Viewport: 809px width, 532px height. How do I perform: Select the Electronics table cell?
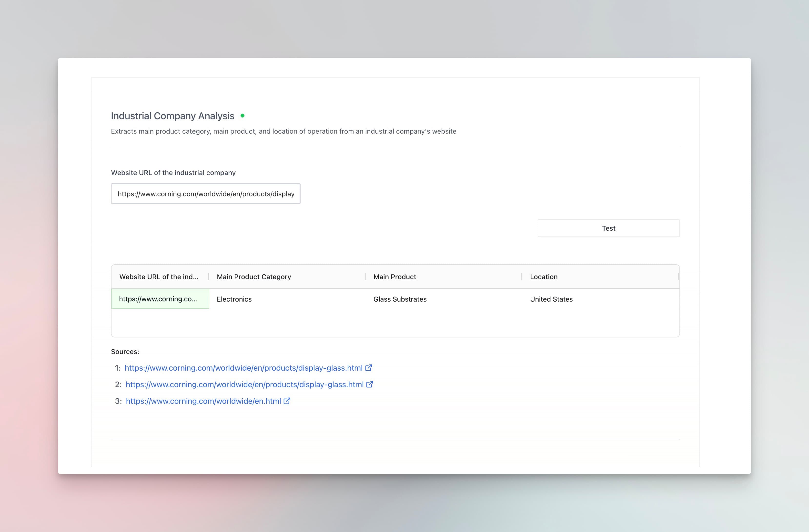pyautogui.click(x=234, y=299)
